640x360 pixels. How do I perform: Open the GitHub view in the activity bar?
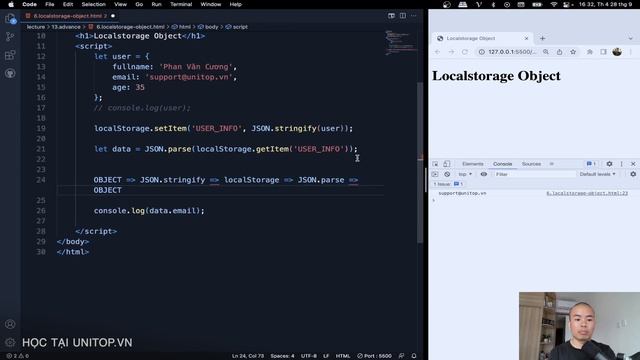tap(10, 73)
